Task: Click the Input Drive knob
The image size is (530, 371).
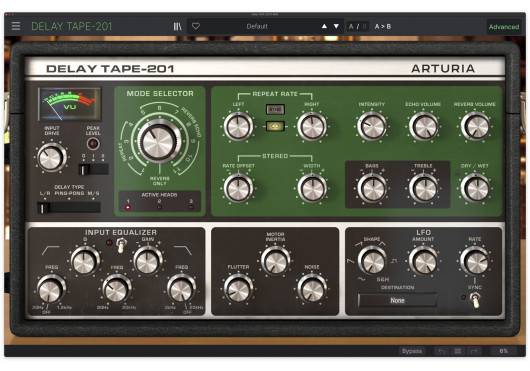Action: [51, 157]
